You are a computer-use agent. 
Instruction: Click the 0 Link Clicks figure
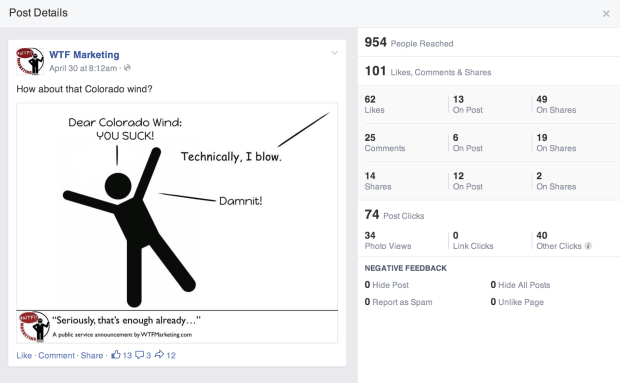click(473, 241)
